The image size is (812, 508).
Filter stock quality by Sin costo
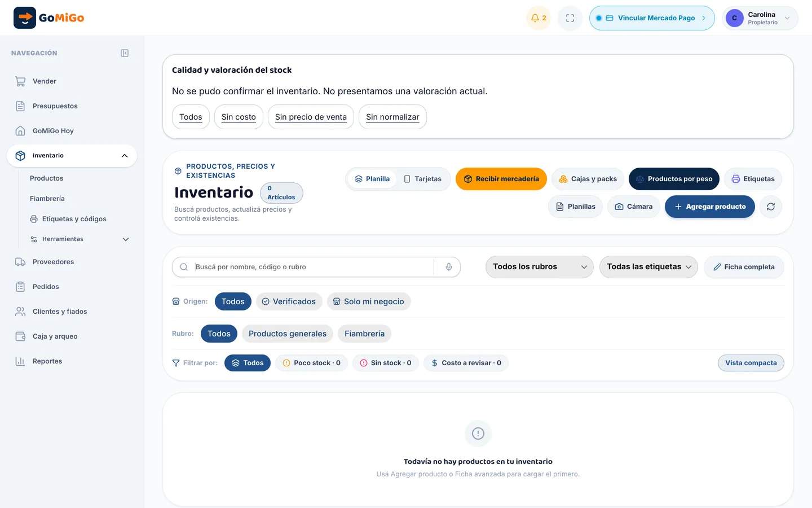239,117
